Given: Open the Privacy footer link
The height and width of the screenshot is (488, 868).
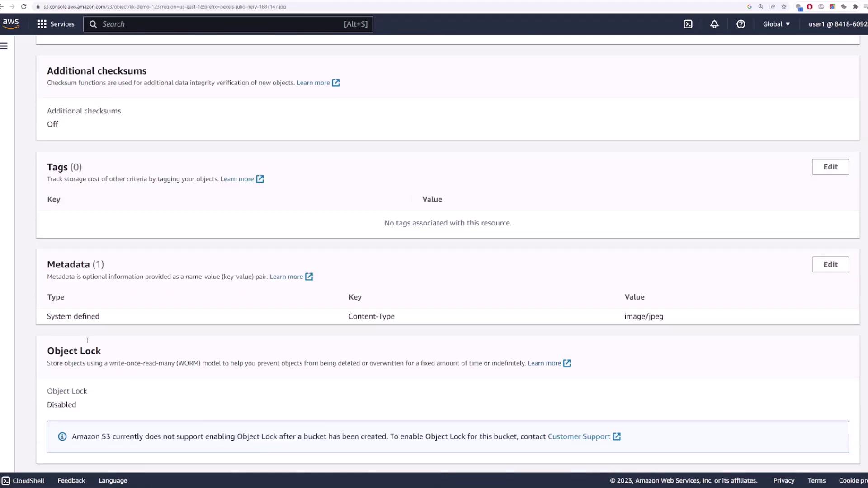Looking at the screenshot, I should click(783, 480).
